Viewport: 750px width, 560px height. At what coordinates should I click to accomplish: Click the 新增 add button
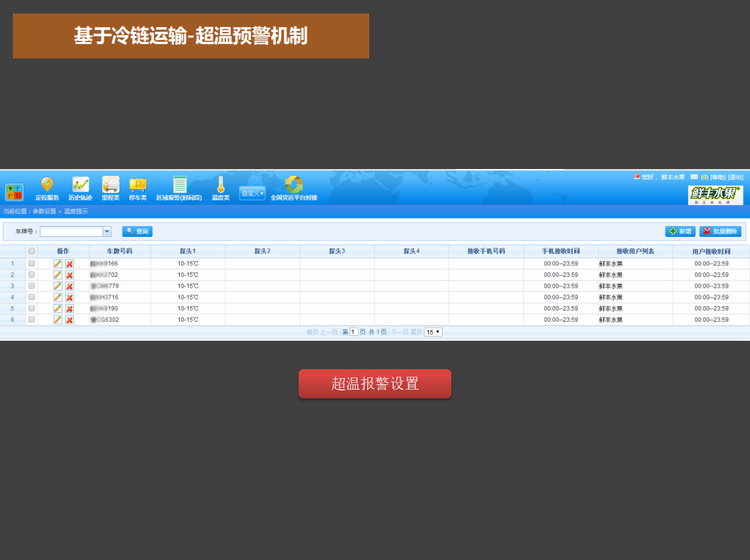click(x=680, y=231)
